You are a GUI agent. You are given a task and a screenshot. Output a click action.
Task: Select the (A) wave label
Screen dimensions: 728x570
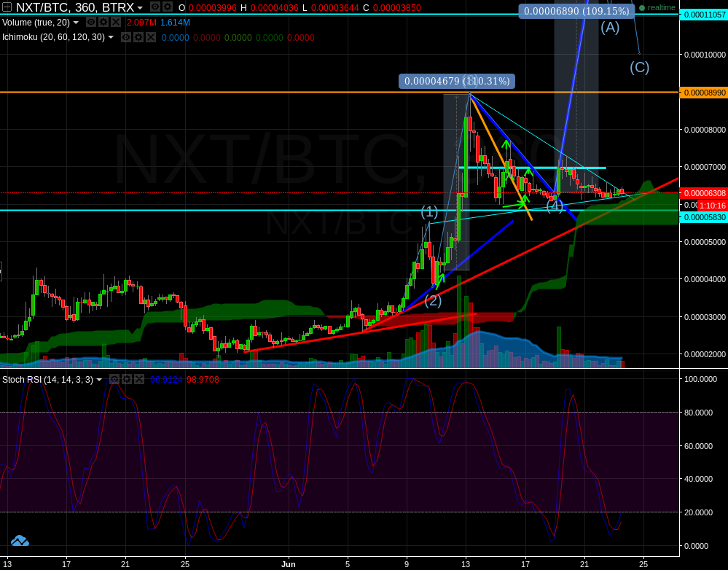click(610, 28)
